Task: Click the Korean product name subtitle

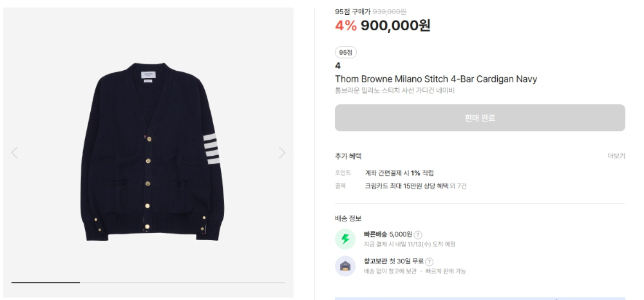Action: (395, 91)
